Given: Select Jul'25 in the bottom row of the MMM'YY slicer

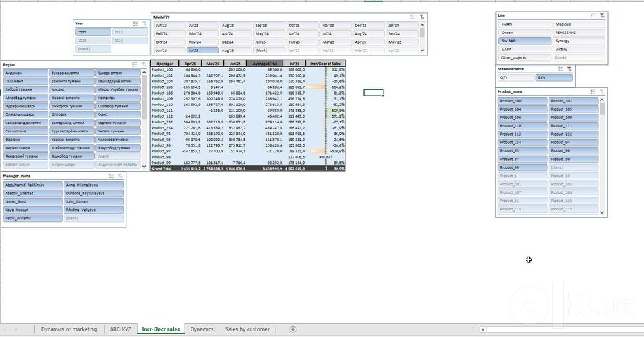Looking at the screenshot, I should (203, 50).
